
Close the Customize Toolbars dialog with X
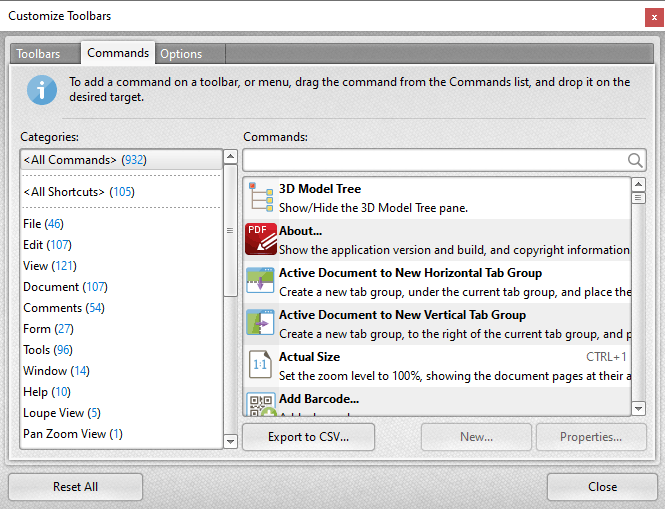click(654, 17)
